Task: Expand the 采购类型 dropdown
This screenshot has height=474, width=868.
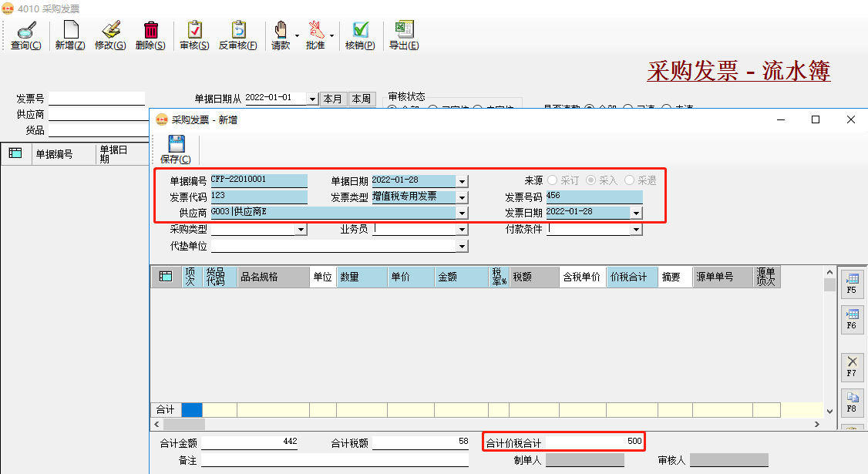Action: click(x=301, y=230)
